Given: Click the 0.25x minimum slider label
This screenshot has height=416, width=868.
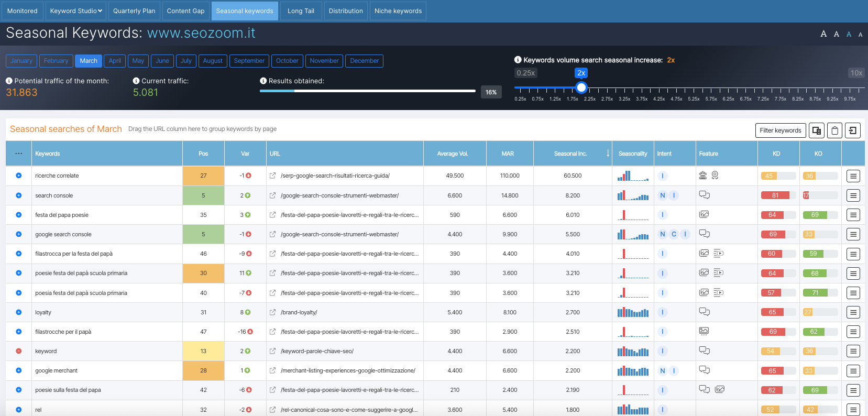Looking at the screenshot, I should [x=525, y=73].
